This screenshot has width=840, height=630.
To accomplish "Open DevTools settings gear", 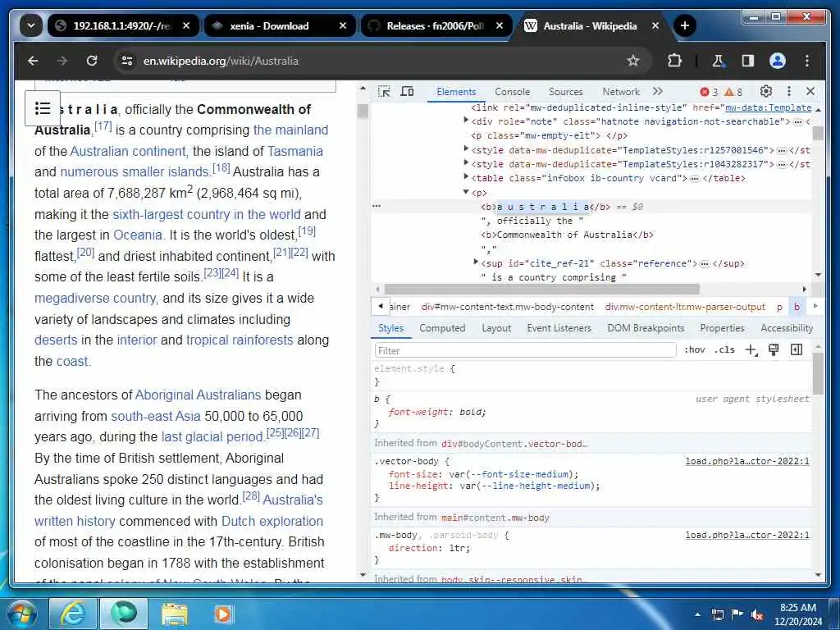I will coord(766,92).
